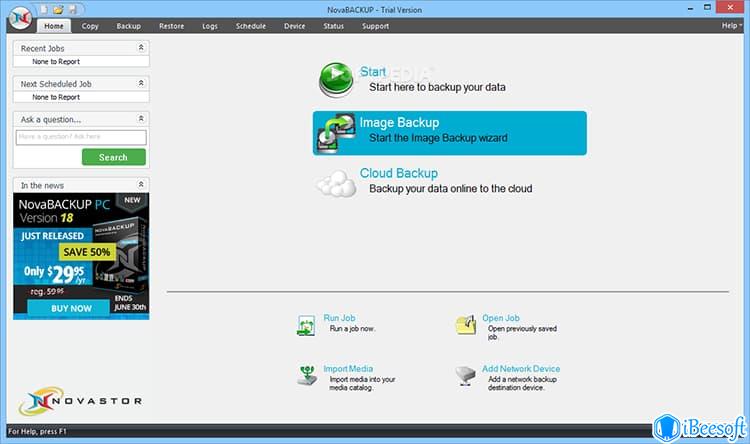Click the Image Backup heading
750x444 pixels.
399,122
